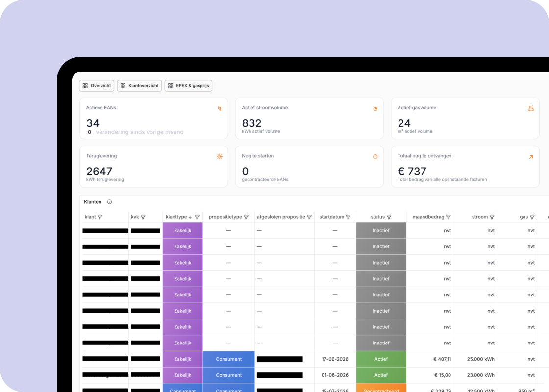Click the 24 m³ gasvolume value
The width and height of the screenshot is (549, 392).
tap(404, 123)
